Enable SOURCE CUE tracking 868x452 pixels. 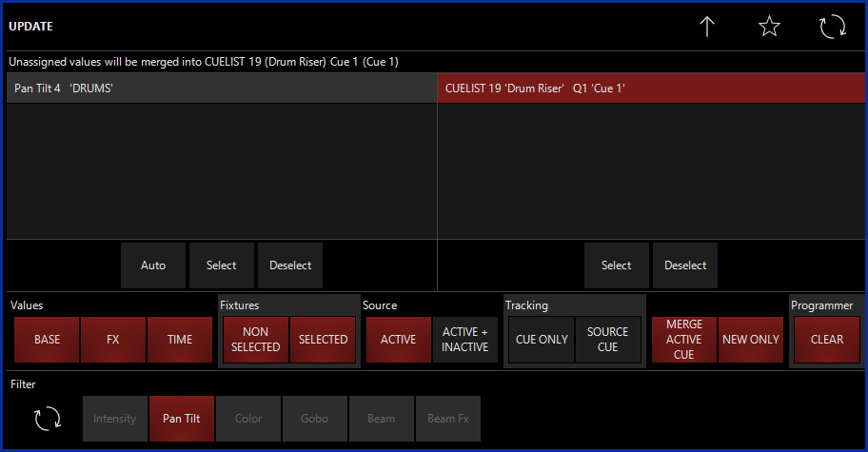(x=608, y=340)
